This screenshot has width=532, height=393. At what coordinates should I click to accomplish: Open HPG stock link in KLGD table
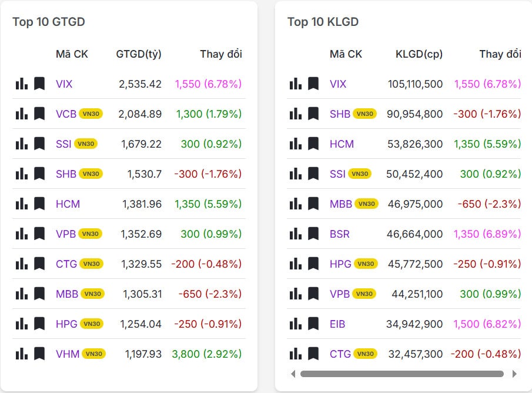coord(340,264)
